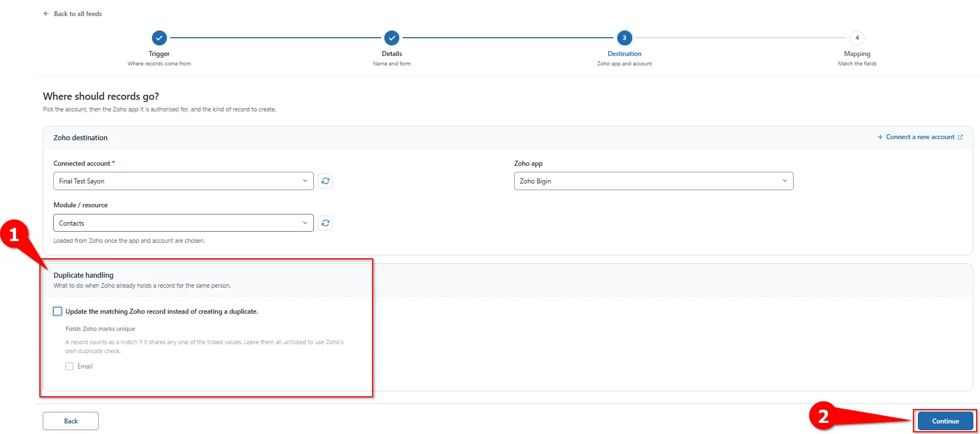Enable updating matching Zoho record checkbox
The width and height of the screenshot is (980, 434).
coord(58,312)
